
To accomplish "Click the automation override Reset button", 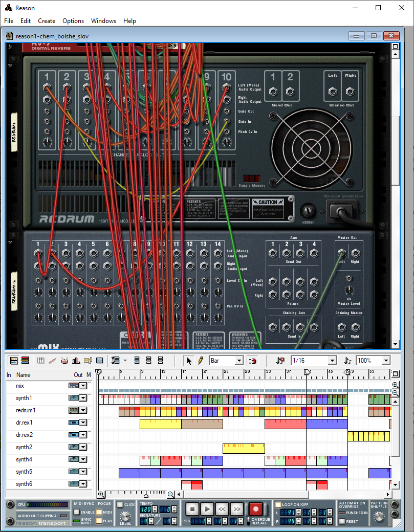I will [x=342, y=521].
